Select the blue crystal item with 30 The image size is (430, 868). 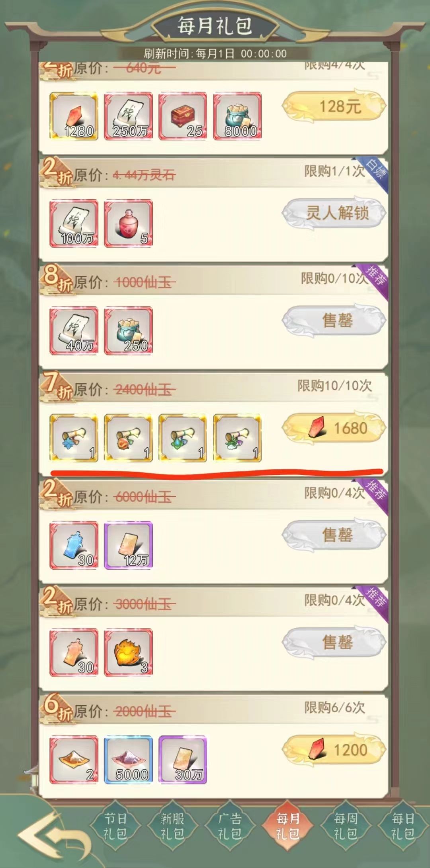click(x=74, y=545)
